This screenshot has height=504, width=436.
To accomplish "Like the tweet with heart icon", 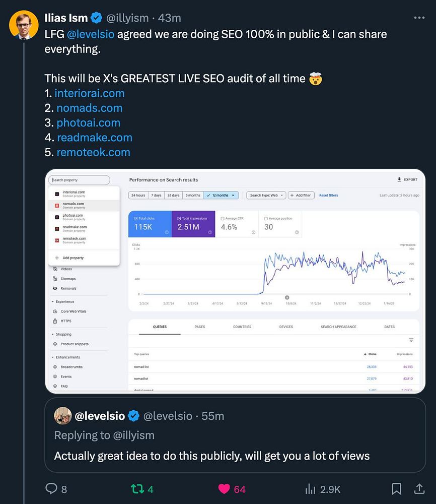I will click(224, 488).
